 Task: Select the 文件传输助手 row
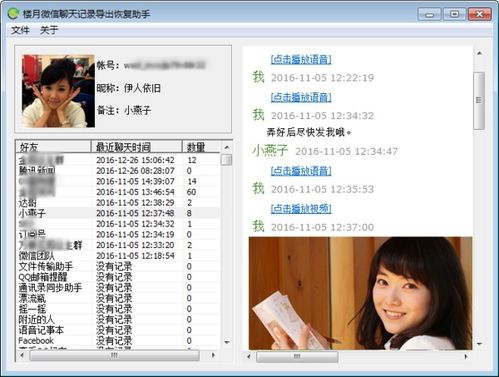pos(118,266)
